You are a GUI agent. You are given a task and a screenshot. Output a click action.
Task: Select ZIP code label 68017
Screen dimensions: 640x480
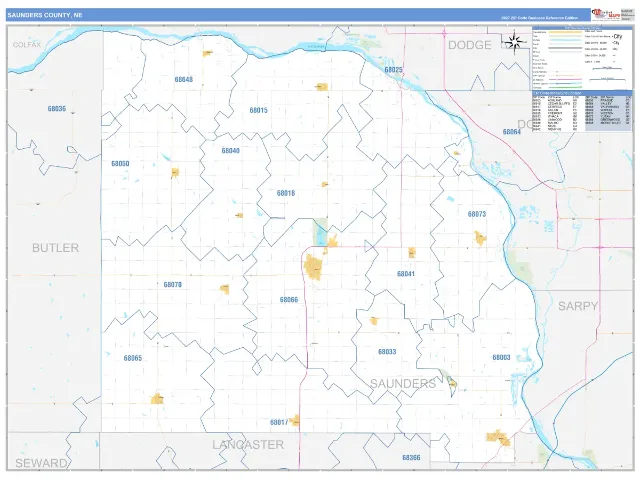coord(279,422)
